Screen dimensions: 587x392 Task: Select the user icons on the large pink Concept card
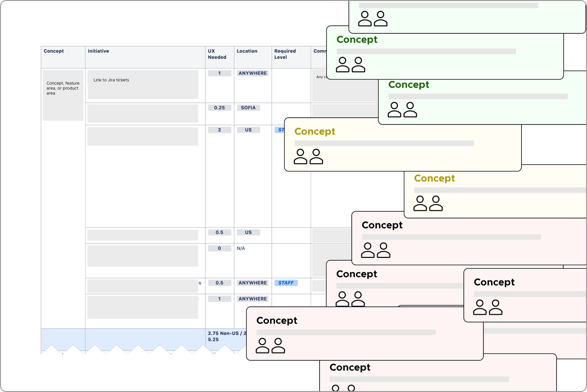(375, 250)
